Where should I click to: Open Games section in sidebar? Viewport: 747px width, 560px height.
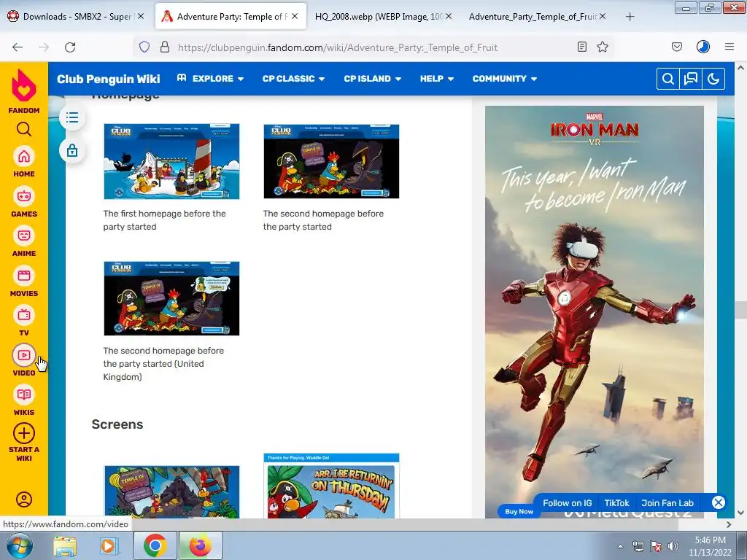point(24,196)
